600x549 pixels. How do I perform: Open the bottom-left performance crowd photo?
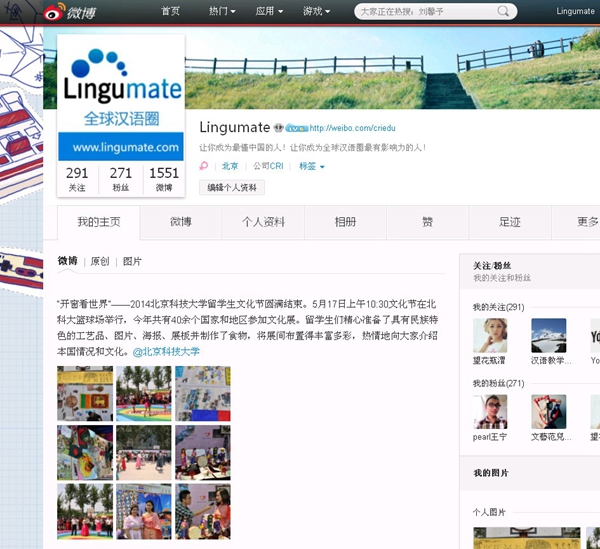click(x=85, y=512)
